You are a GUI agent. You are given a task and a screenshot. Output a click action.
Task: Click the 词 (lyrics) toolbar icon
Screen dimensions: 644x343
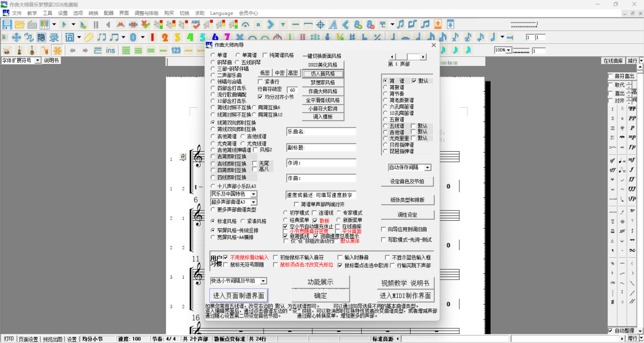point(70,38)
